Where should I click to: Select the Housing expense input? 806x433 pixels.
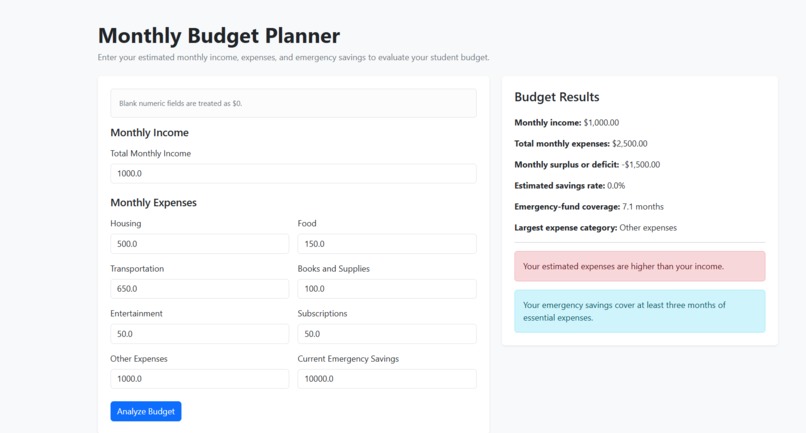(199, 244)
